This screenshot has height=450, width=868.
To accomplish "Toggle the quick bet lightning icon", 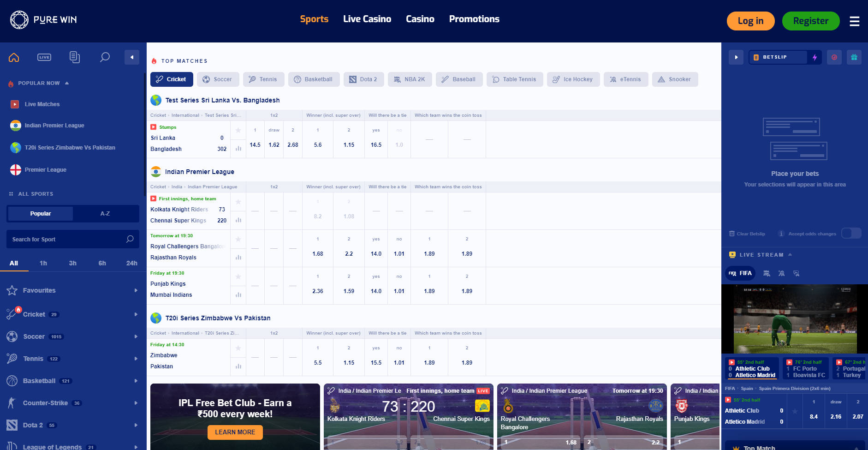I will click(x=815, y=57).
